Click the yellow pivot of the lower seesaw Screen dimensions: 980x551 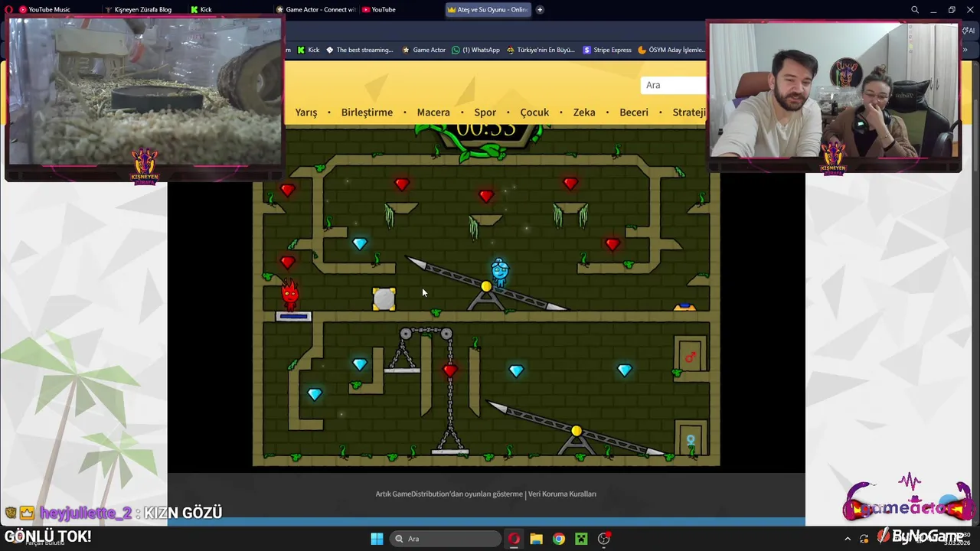(x=577, y=432)
